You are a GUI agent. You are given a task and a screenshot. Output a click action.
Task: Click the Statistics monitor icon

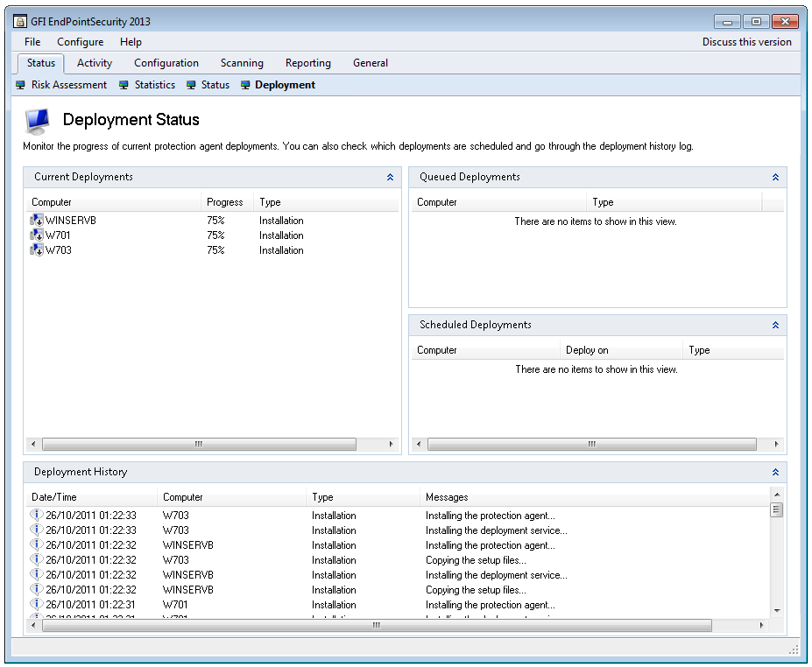click(x=124, y=85)
